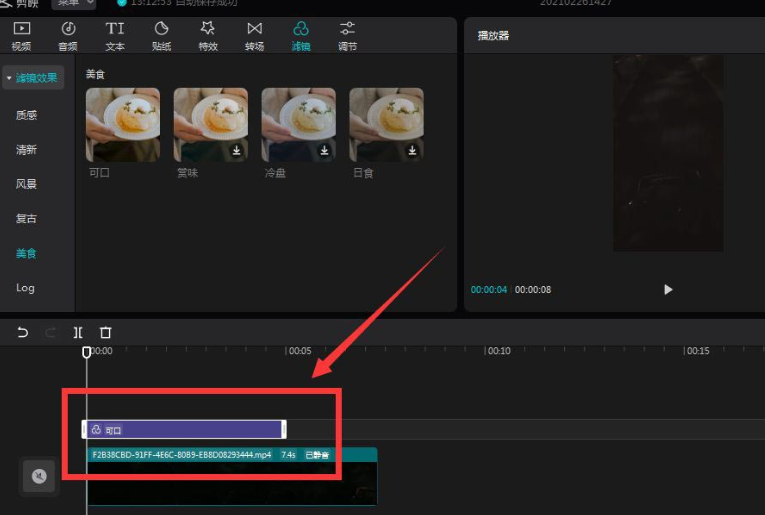Select the 滤镜 filter tab
The width and height of the screenshot is (765, 515).
(x=301, y=36)
